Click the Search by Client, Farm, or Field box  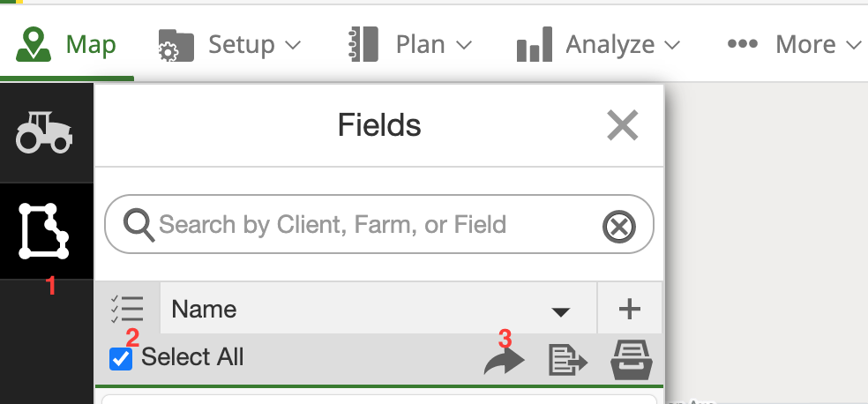[370, 225]
